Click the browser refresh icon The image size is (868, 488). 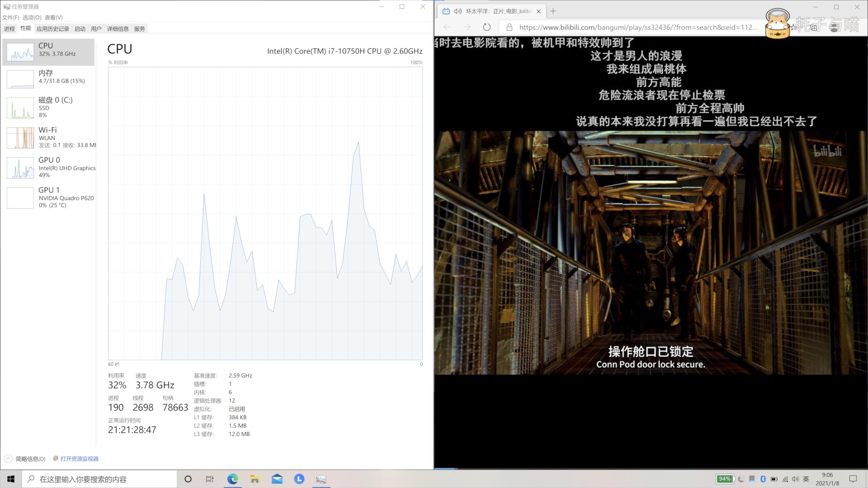tap(486, 27)
